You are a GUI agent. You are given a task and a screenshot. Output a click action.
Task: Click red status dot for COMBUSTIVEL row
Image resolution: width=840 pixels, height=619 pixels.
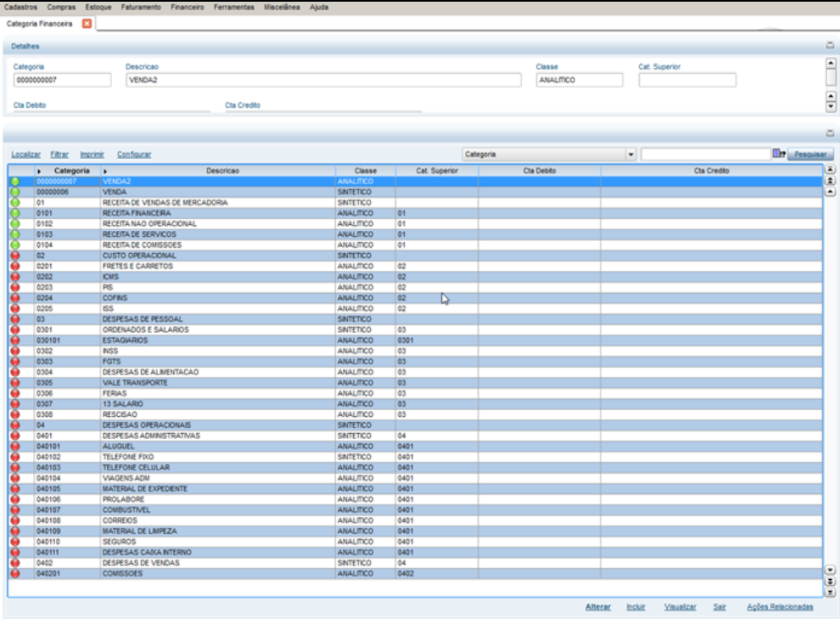tap(15, 510)
